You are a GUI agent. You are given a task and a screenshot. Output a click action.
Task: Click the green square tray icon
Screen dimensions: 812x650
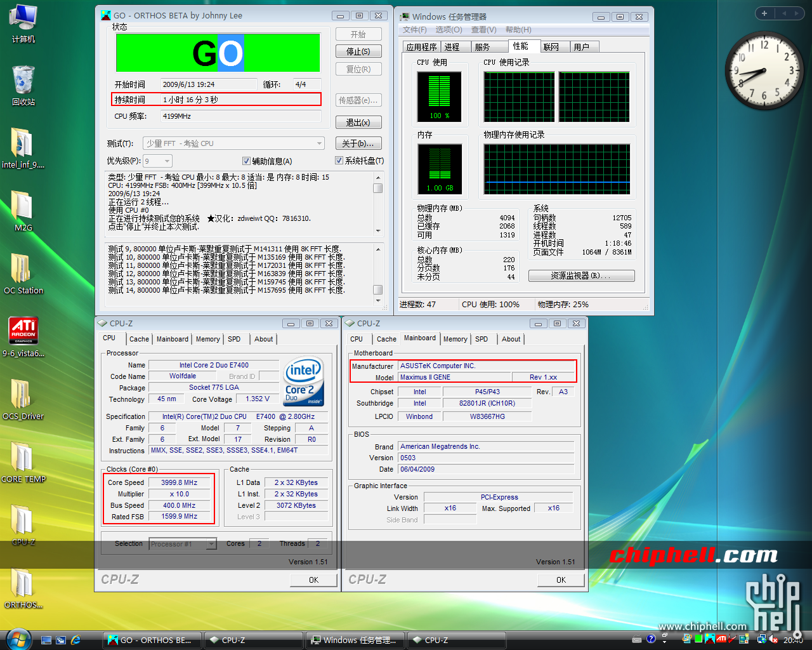click(698, 639)
